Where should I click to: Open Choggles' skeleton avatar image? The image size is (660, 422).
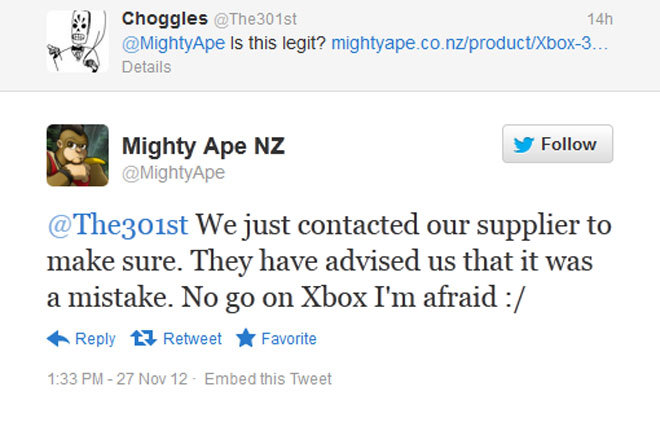click(x=77, y=41)
